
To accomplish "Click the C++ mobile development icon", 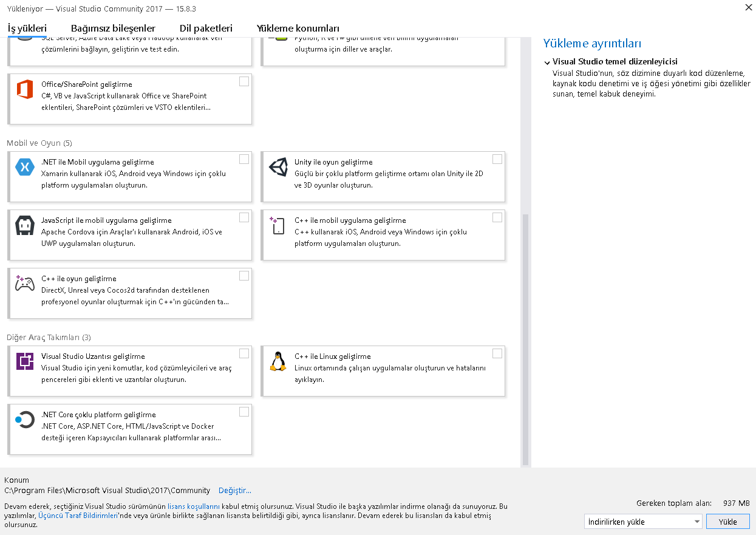I will [x=278, y=226].
